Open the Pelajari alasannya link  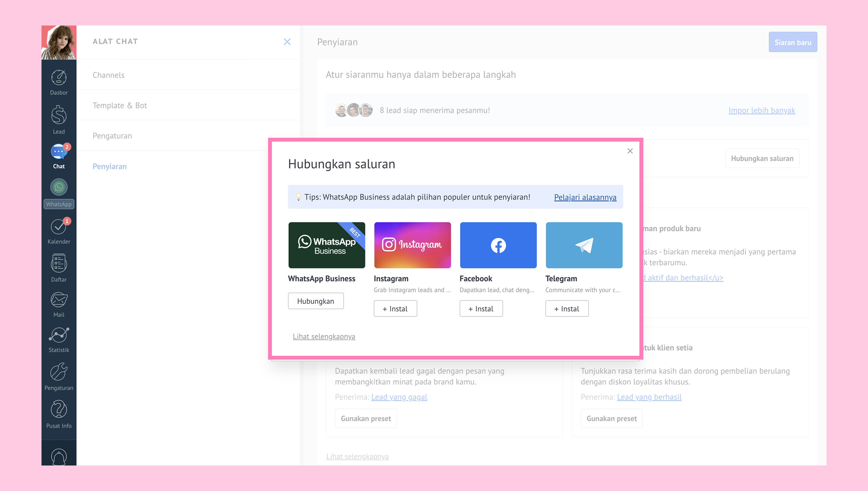click(x=585, y=197)
